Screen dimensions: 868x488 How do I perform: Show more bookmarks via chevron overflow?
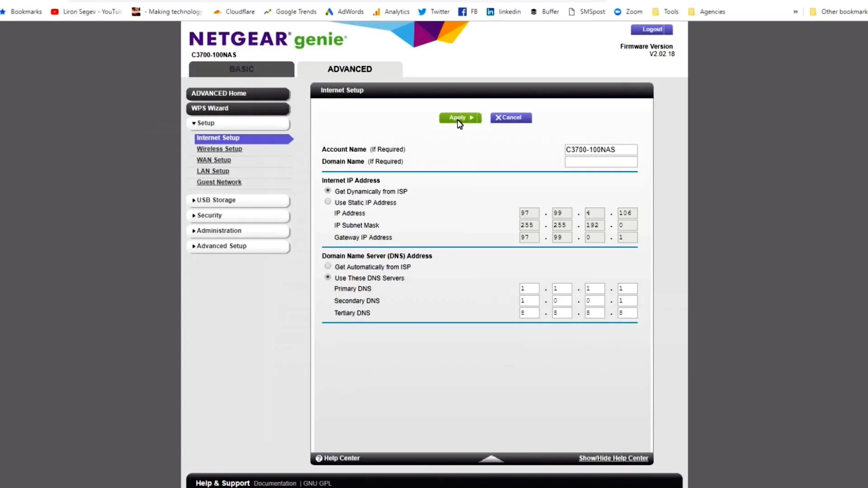(795, 12)
